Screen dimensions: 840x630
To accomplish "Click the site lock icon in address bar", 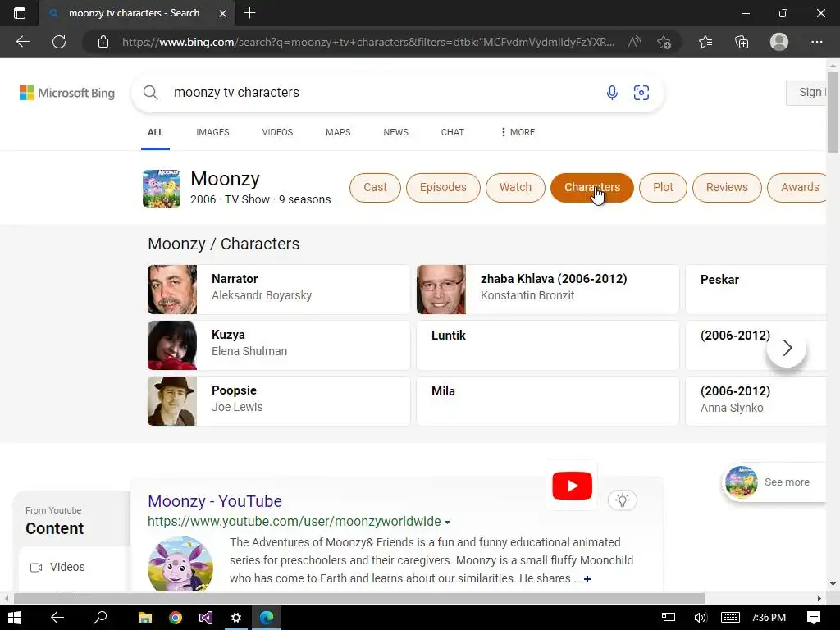I will [103, 42].
